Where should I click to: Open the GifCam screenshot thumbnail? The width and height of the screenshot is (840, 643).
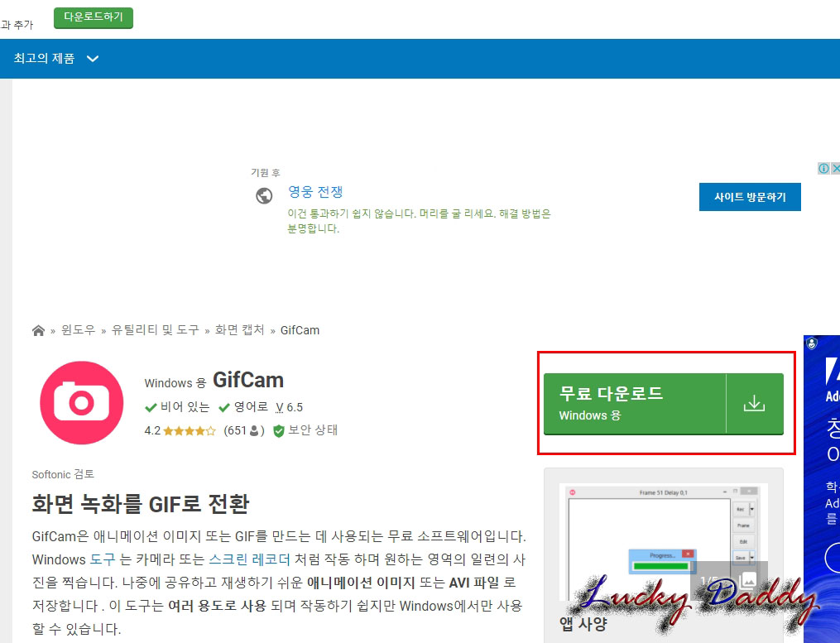click(x=663, y=541)
